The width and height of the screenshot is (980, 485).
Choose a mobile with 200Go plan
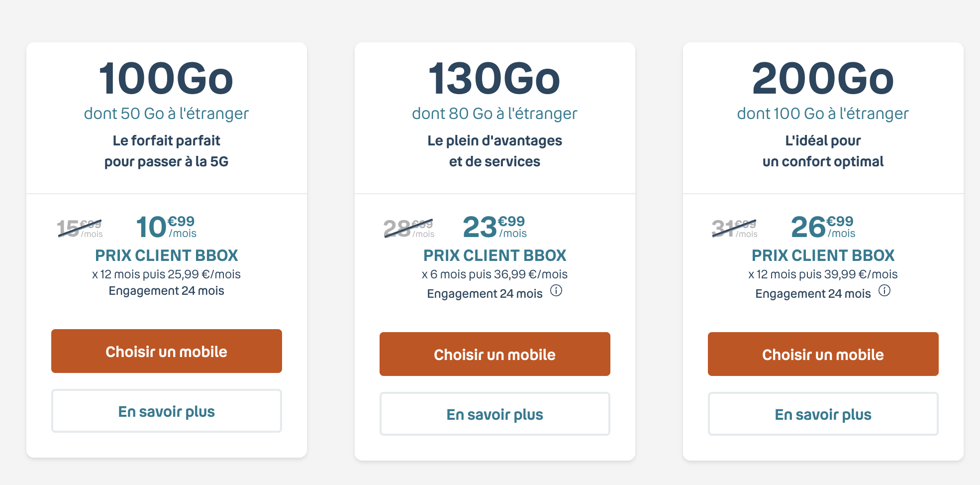(823, 354)
